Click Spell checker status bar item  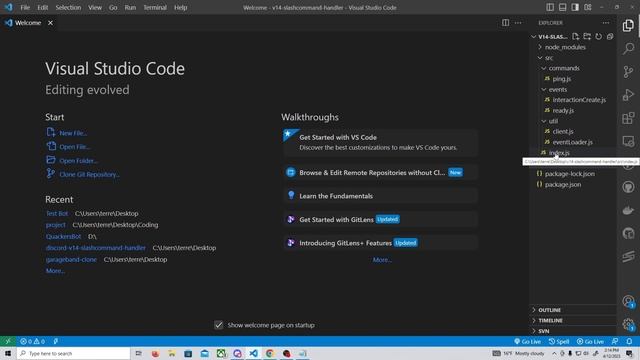559,341
